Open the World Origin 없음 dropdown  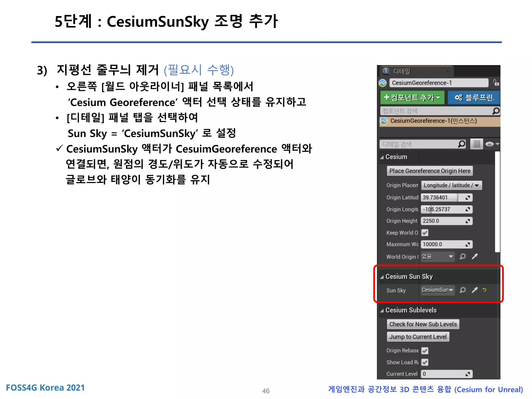point(438,257)
